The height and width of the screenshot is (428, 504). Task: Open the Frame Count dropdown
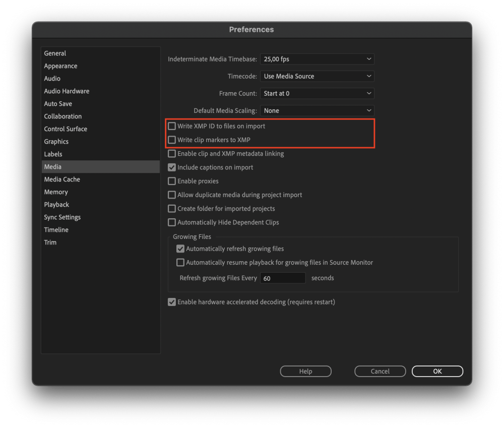coord(317,93)
